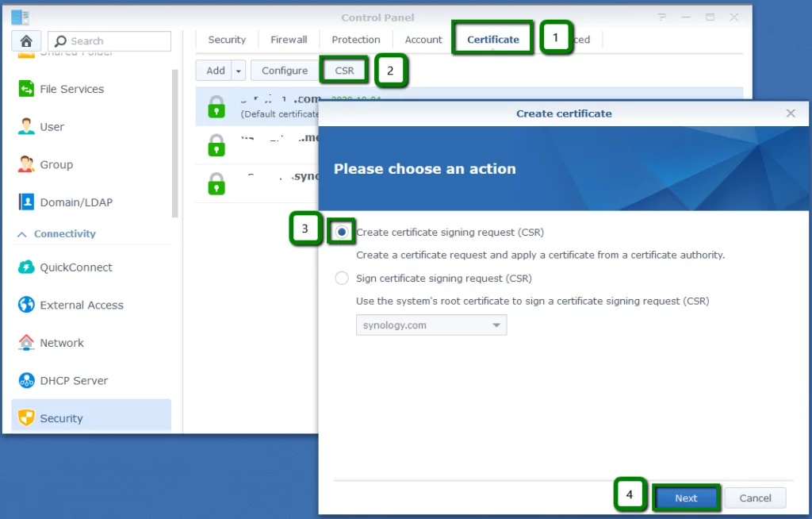Open DHCP Server from the sidebar
The width and height of the screenshot is (812, 519).
pos(26,381)
